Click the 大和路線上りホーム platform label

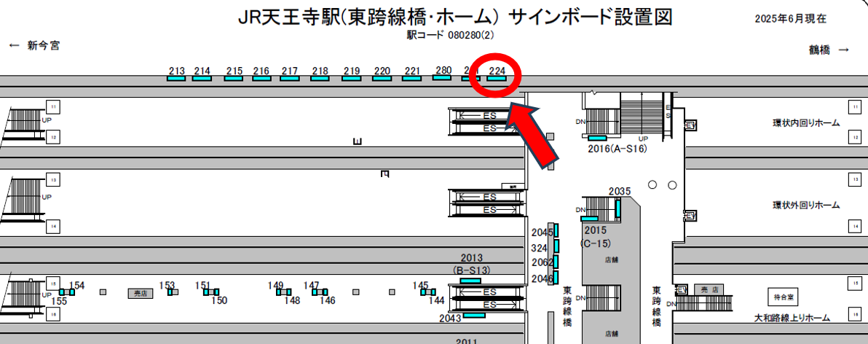pyautogui.click(x=792, y=318)
